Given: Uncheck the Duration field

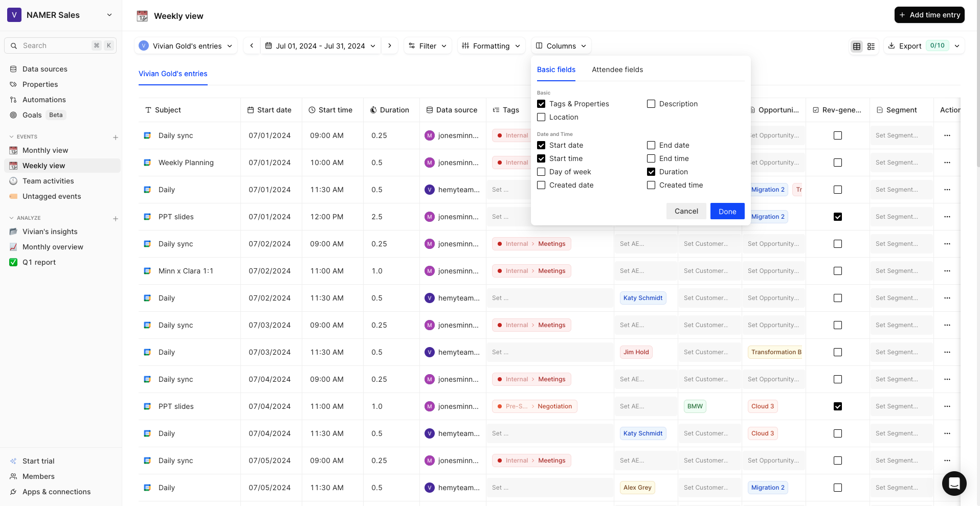Looking at the screenshot, I should [651, 172].
